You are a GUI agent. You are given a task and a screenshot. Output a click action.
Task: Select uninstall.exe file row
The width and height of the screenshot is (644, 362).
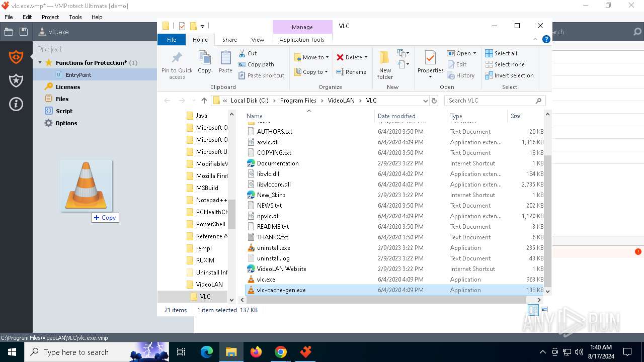(394, 248)
